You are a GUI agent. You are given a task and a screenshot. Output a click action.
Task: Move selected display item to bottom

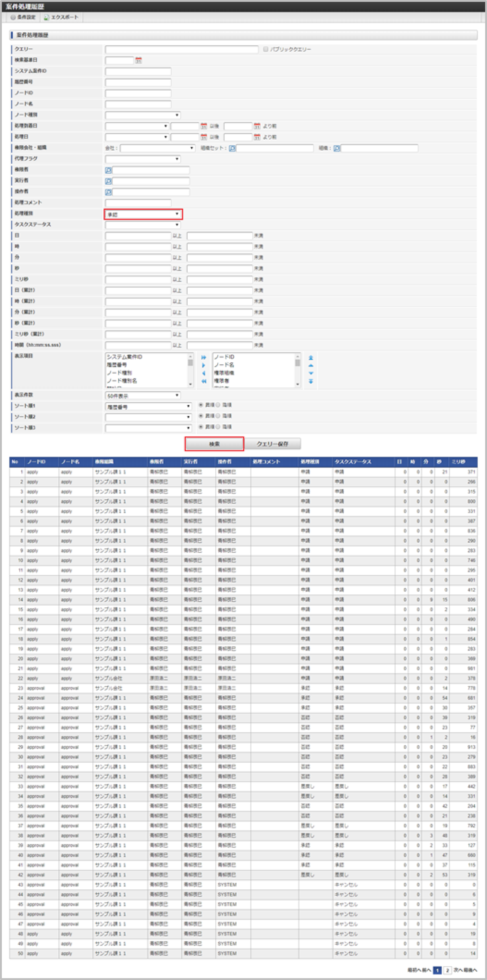click(311, 381)
